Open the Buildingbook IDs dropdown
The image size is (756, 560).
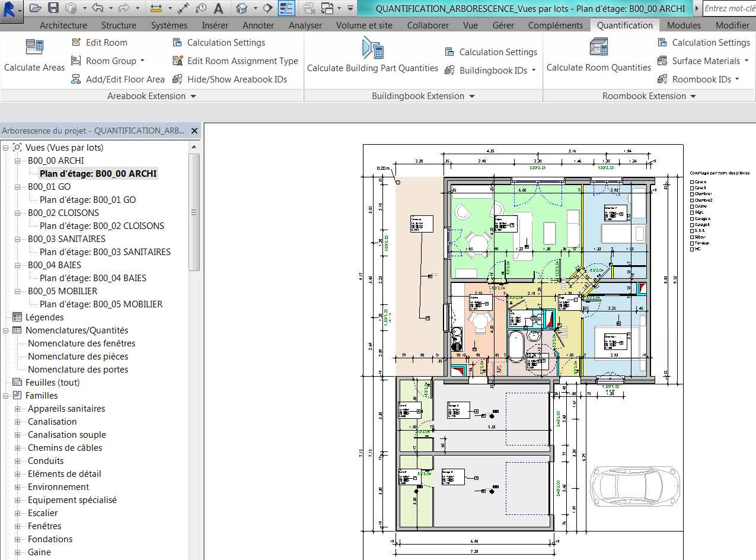coord(490,71)
